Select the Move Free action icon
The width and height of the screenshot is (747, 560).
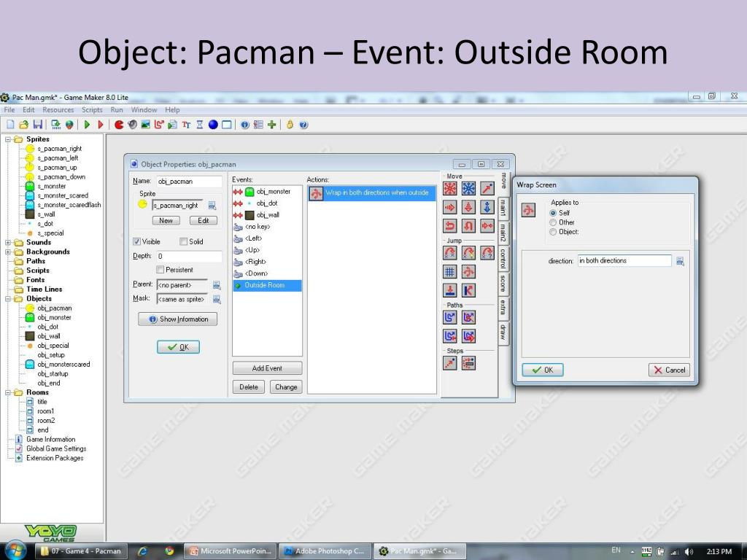pyautogui.click(x=468, y=189)
